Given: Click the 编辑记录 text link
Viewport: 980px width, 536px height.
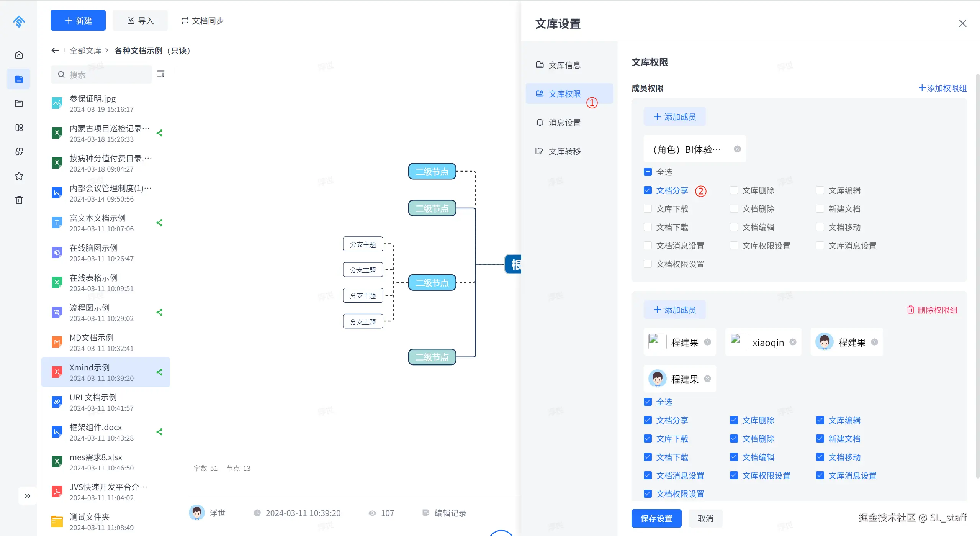Looking at the screenshot, I should point(450,513).
